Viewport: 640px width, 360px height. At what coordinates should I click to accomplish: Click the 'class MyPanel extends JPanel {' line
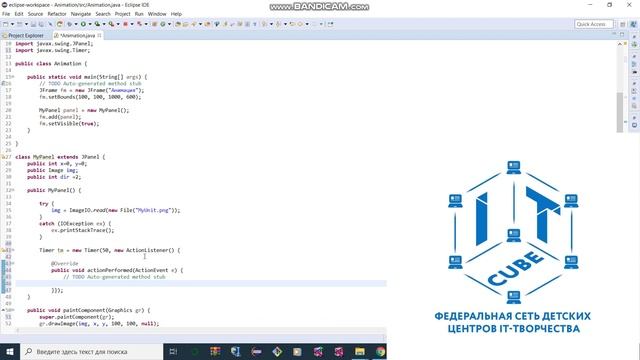coord(60,157)
